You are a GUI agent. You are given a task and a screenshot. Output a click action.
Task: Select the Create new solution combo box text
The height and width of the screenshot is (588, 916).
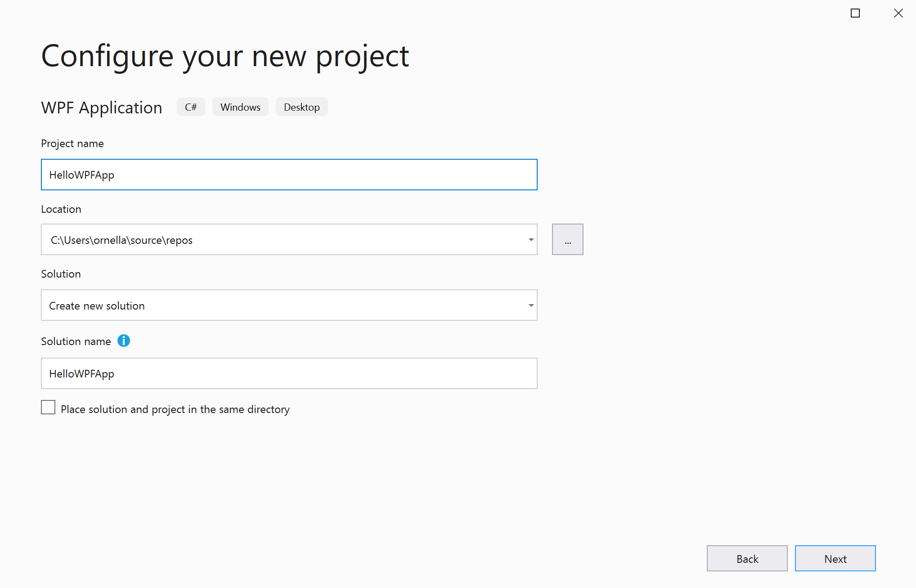tap(97, 306)
